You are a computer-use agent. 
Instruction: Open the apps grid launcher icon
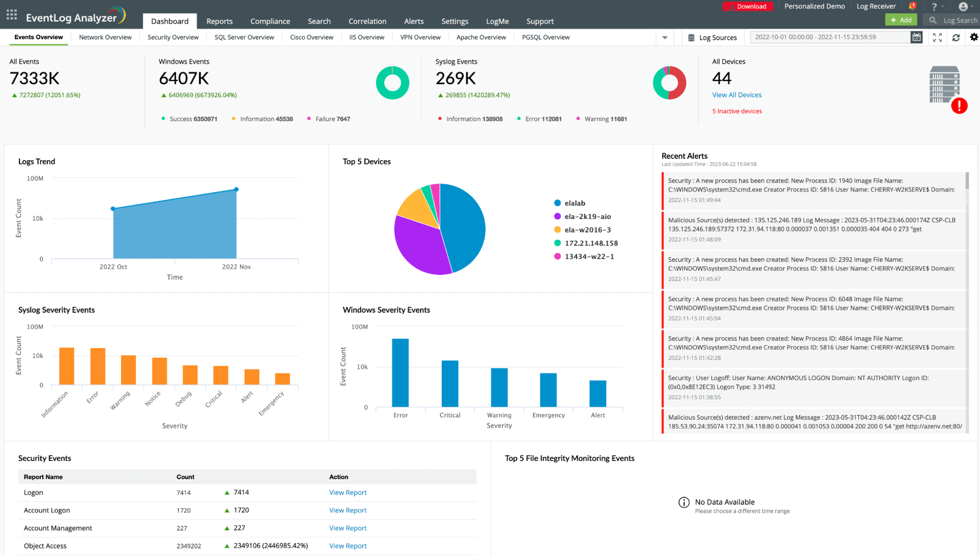pos(12,15)
